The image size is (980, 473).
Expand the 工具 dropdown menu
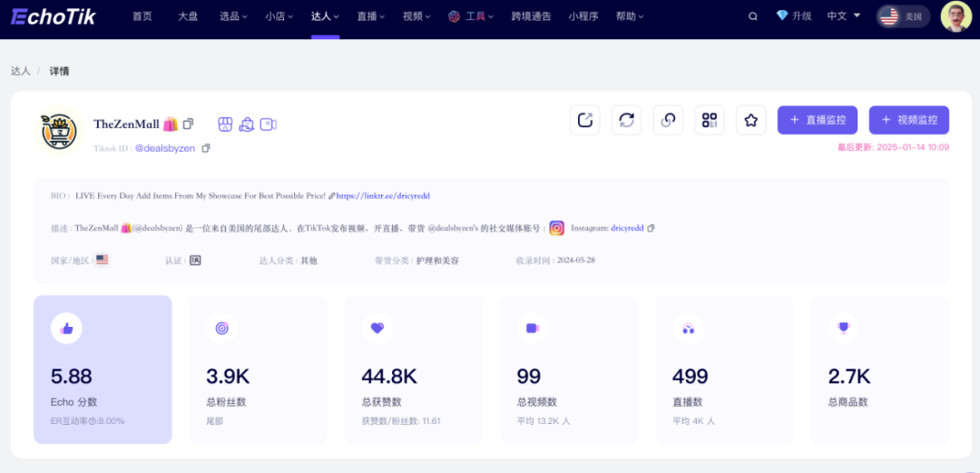[479, 16]
